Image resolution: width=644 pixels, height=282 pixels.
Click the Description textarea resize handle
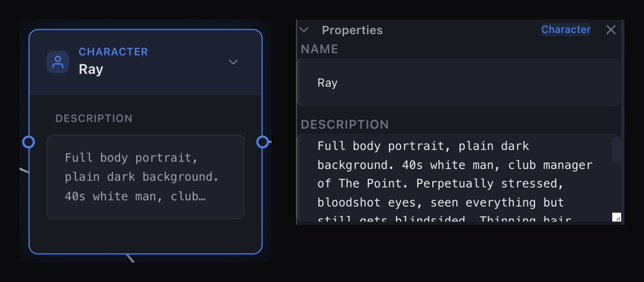click(x=616, y=217)
